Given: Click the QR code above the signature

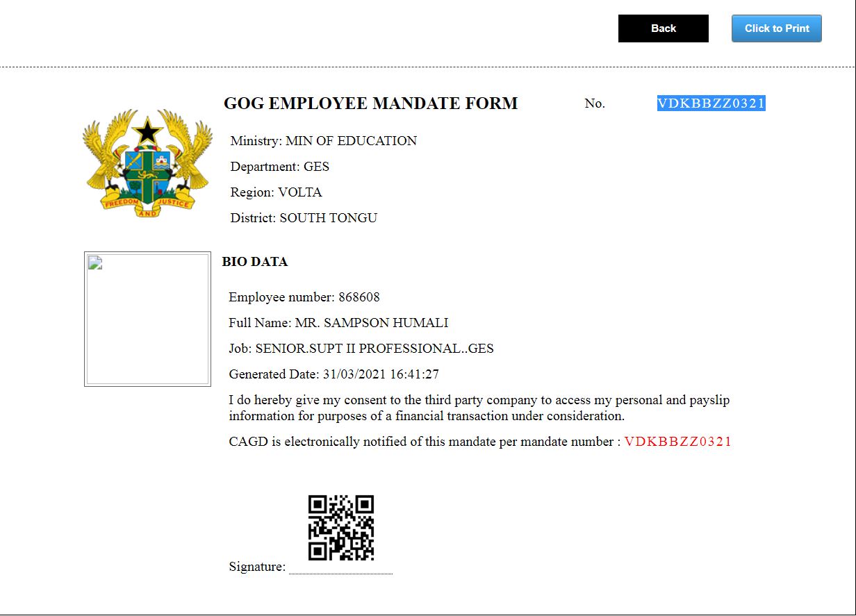Looking at the screenshot, I should click(341, 528).
